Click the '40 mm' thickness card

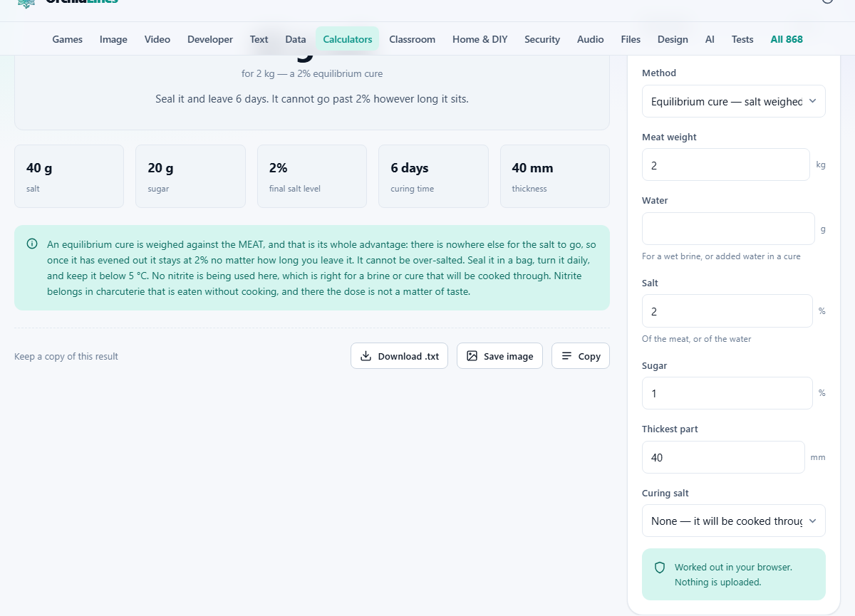pyautogui.click(x=555, y=177)
